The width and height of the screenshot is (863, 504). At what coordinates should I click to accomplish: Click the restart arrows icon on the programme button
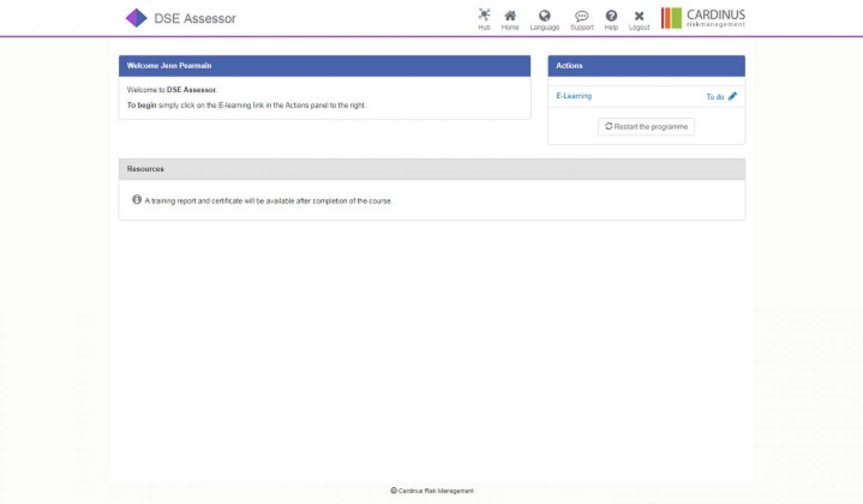point(609,127)
